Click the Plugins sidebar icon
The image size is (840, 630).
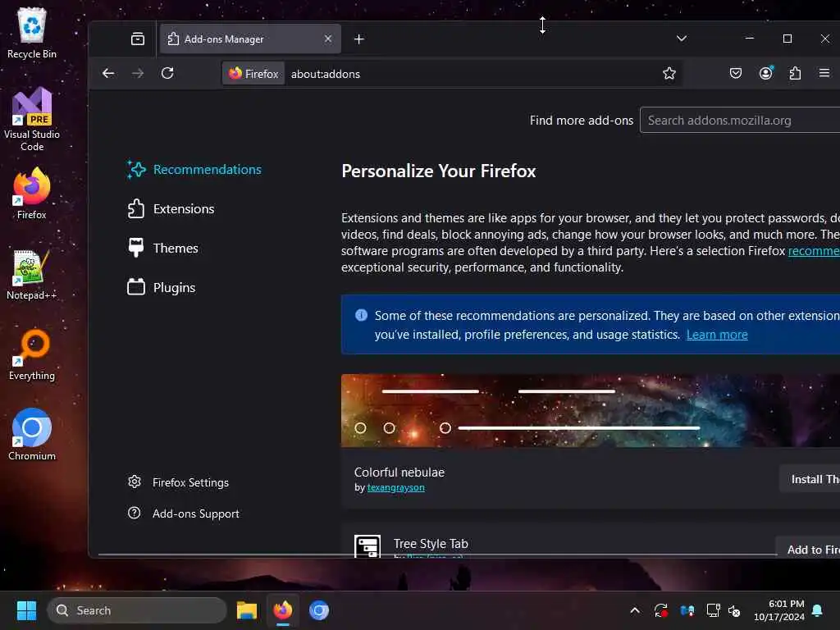(x=136, y=287)
